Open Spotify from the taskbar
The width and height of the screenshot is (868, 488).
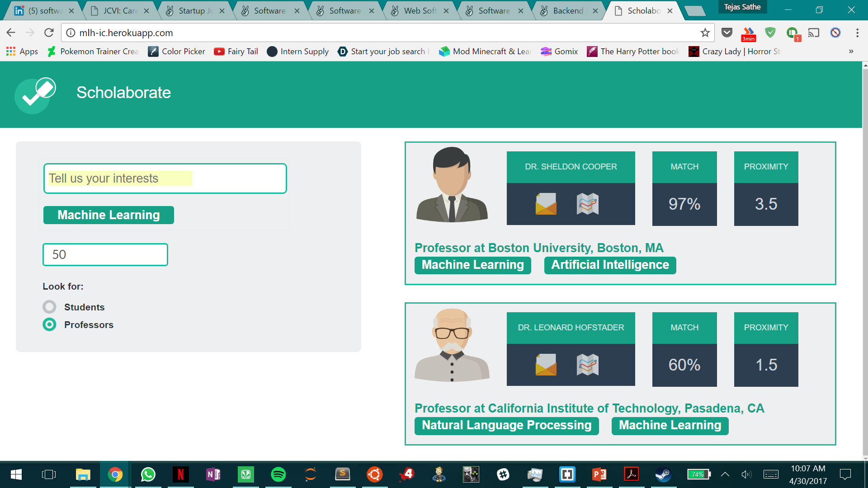278,474
